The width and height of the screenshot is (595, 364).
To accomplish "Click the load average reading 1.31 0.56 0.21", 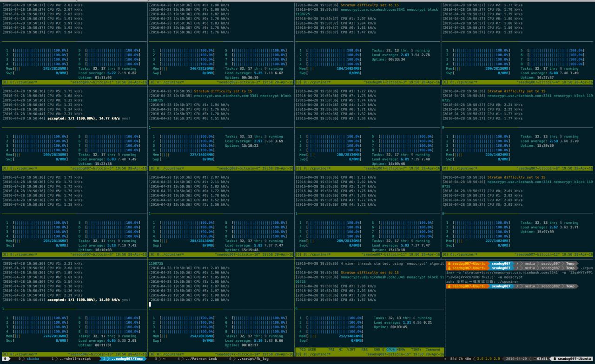I will point(417,323).
